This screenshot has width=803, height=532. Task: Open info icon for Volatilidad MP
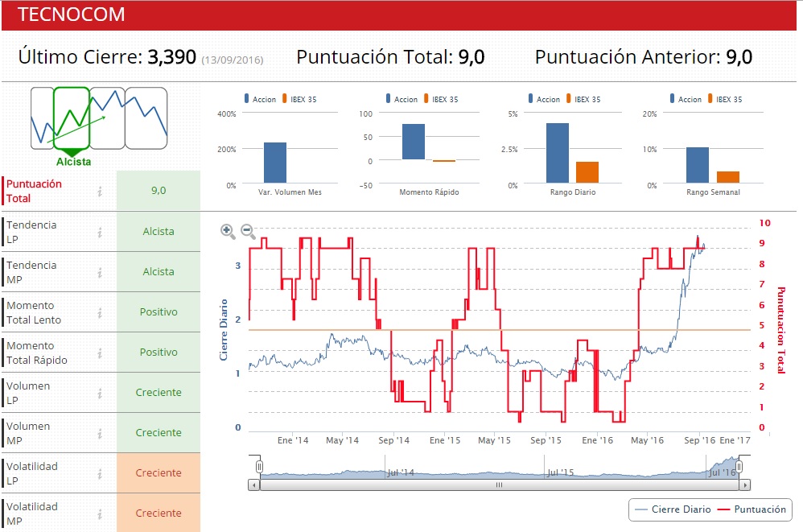click(x=100, y=513)
